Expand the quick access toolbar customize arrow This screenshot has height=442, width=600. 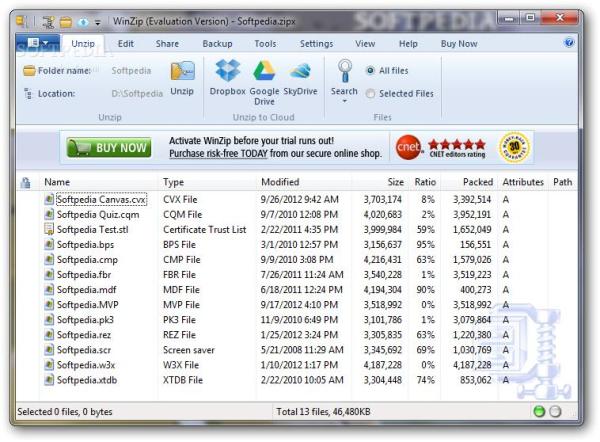tap(98, 23)
